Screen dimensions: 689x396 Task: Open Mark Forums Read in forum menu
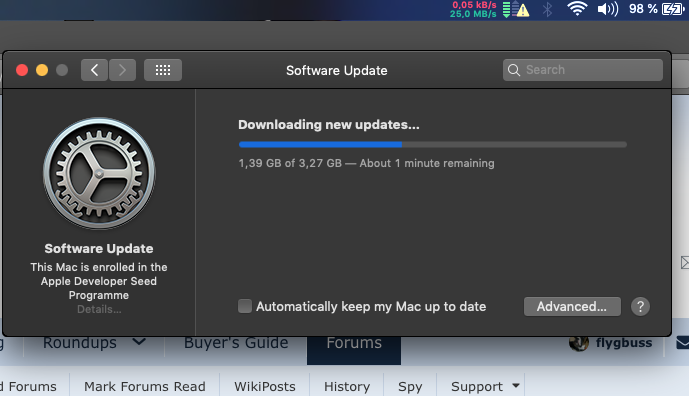[145, 386]
